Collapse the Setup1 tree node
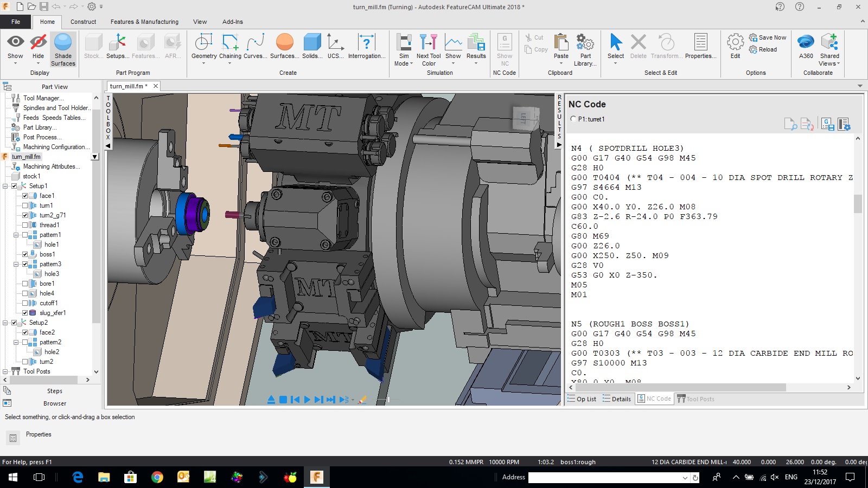This screenshot has width=868, height=488. 5,186
